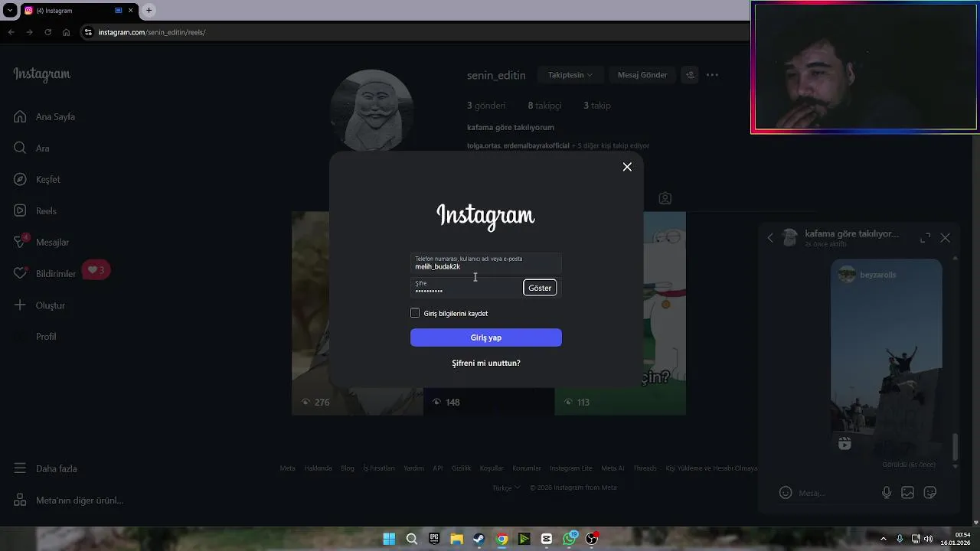980x551 pixels.
Task: Open the three-dot profile options
Action: click(712, 75)
